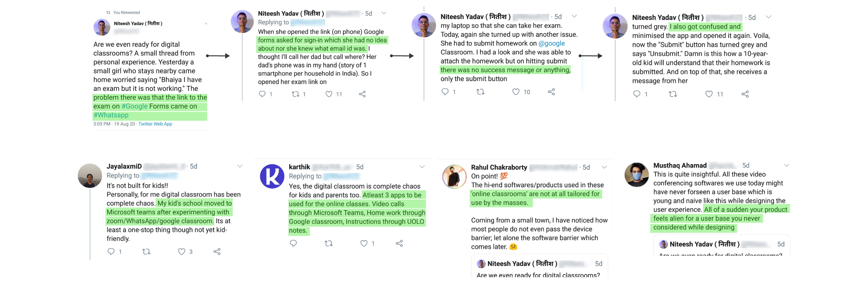This screenshot has width=868, height=283.
Task: Open more options on Rahul Chakraborty's tweet
Action: tap(604, 167)
